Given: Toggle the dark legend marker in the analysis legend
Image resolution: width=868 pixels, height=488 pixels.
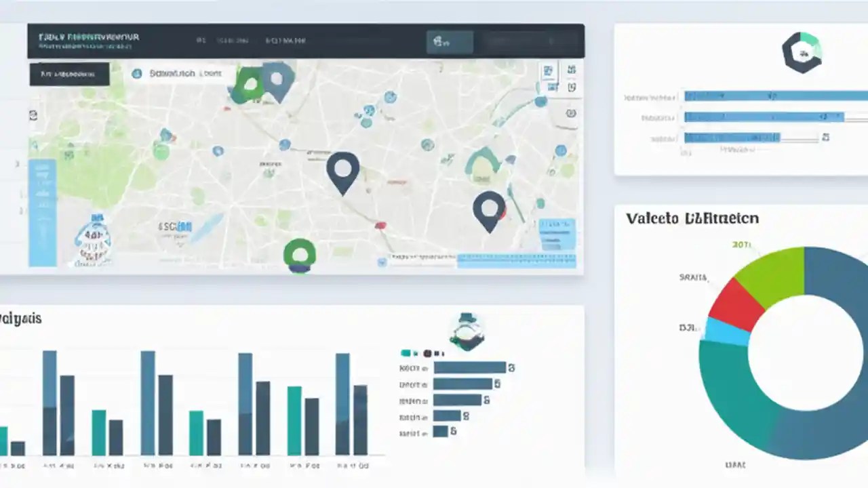Looking at the screenshot, I should point(427,353).
